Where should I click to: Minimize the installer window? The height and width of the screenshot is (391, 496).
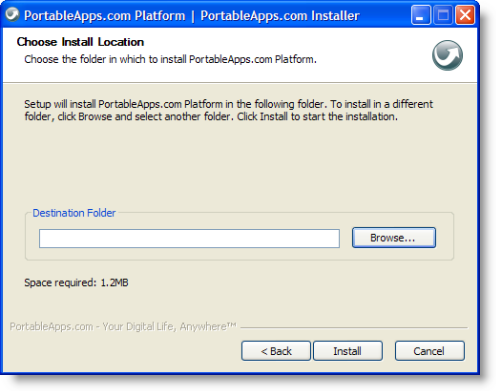click(421, 15)
